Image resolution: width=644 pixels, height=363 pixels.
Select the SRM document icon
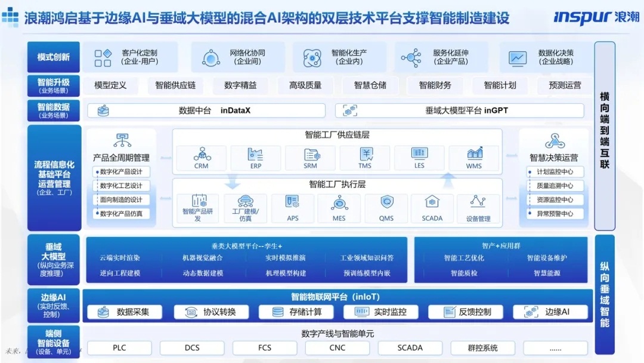click(x=311, y=155)
